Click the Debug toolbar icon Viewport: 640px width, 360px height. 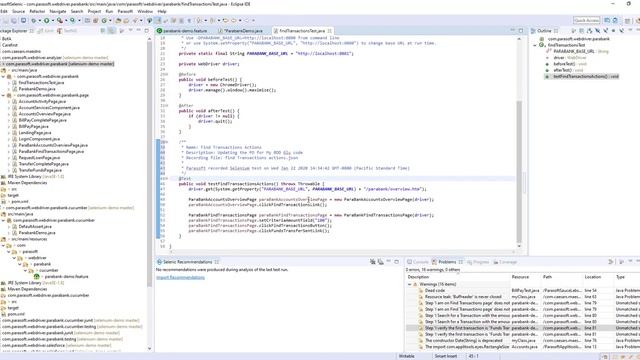tap(33, 20)
